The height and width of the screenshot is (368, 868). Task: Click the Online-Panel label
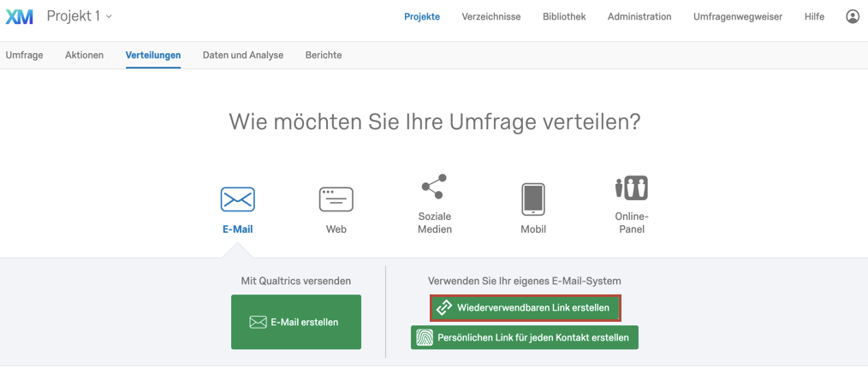click(x=632, y=223)
